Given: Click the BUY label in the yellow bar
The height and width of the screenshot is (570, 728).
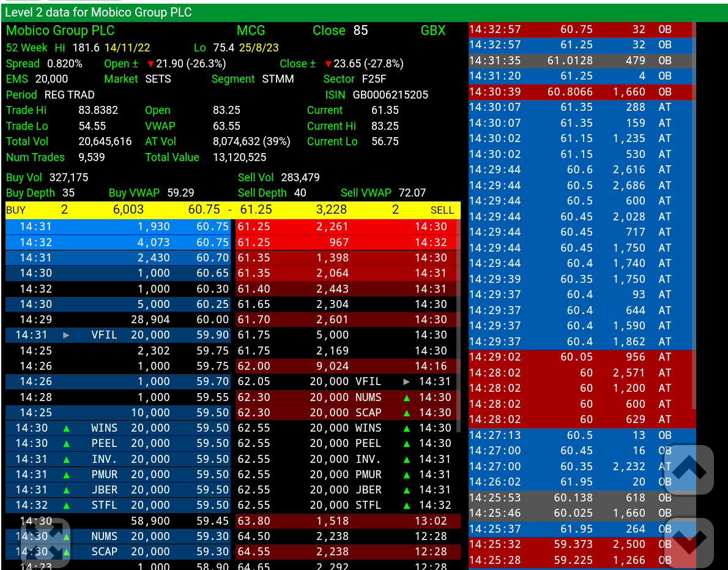Looking at the screenshot, I should tap(16, 210).
